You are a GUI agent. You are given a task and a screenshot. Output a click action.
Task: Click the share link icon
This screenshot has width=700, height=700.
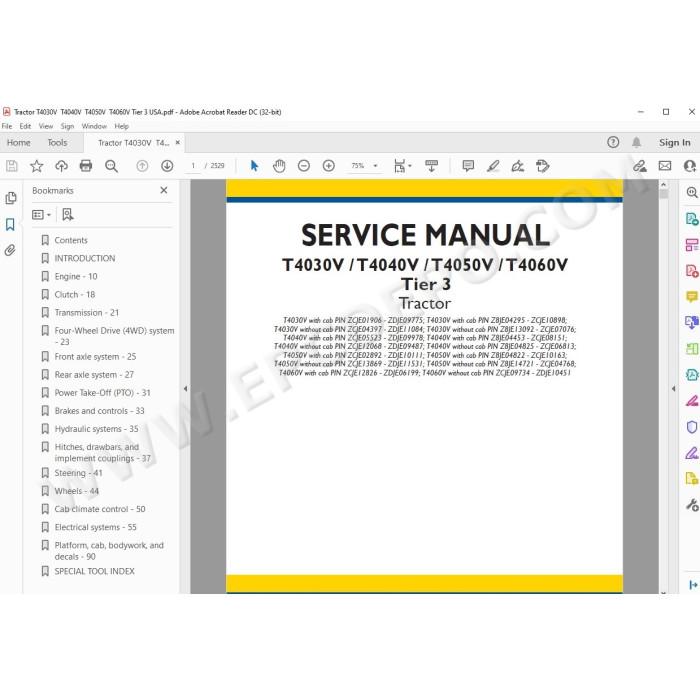coord(640,166)
